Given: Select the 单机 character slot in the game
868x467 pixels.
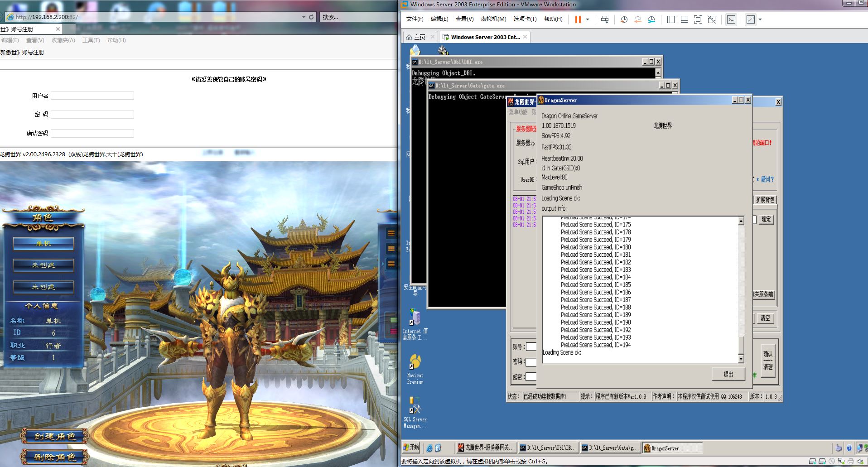Looking at the screenshot, I should [x=43, y=244].
